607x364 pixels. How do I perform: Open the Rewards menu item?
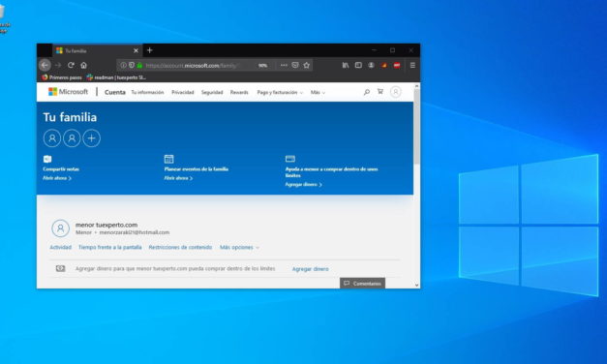(239, 92)
